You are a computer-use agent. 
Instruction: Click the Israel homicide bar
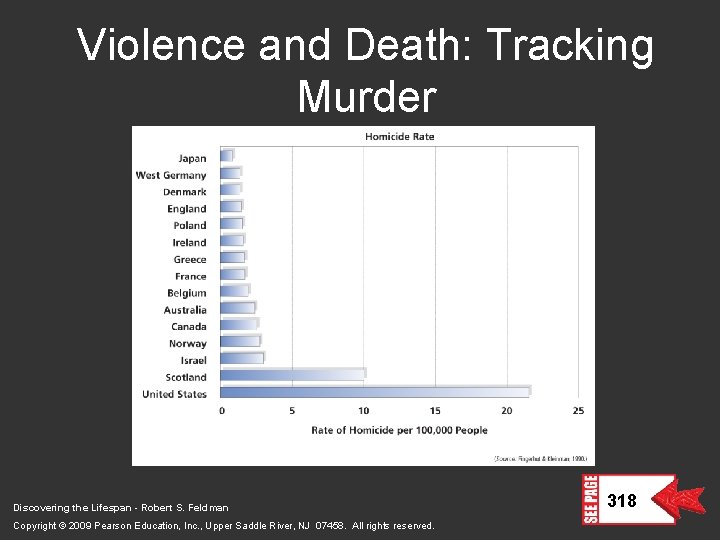pyautogui.click(x=242, y=358)
